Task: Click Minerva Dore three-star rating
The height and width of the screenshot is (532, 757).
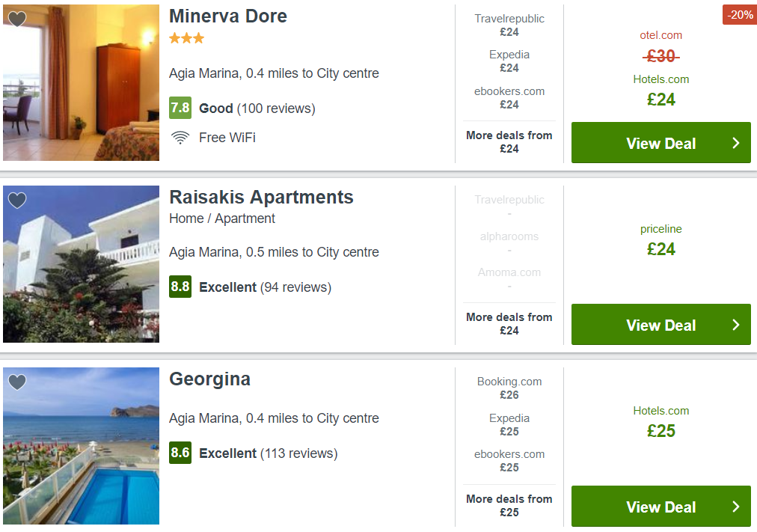Action: (186, 38)
